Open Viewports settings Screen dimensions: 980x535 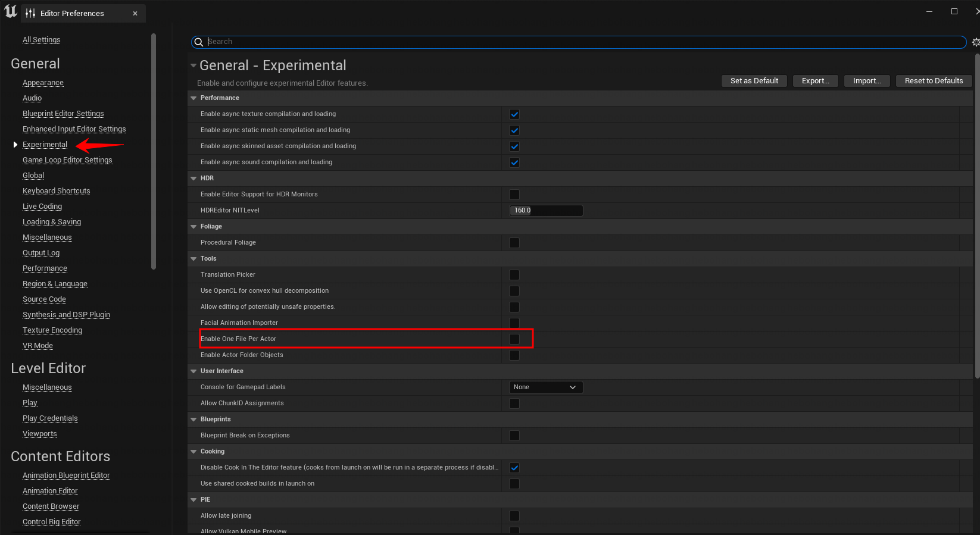(x=40, y=434)
